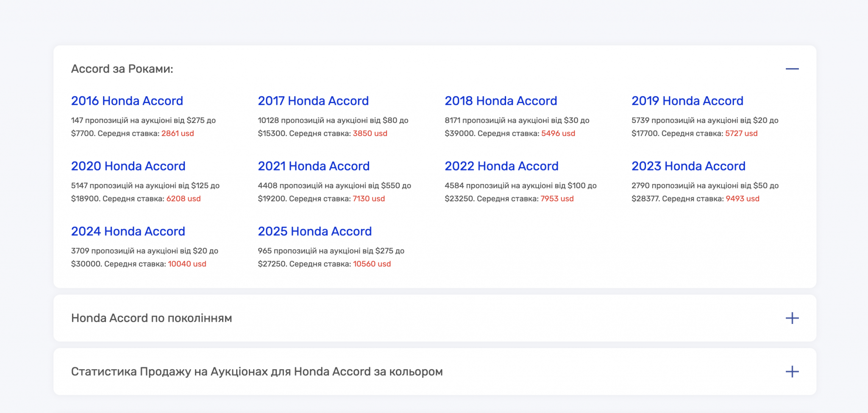
Task: View 2025 Honda Accord listings
Action: [314, 232]
